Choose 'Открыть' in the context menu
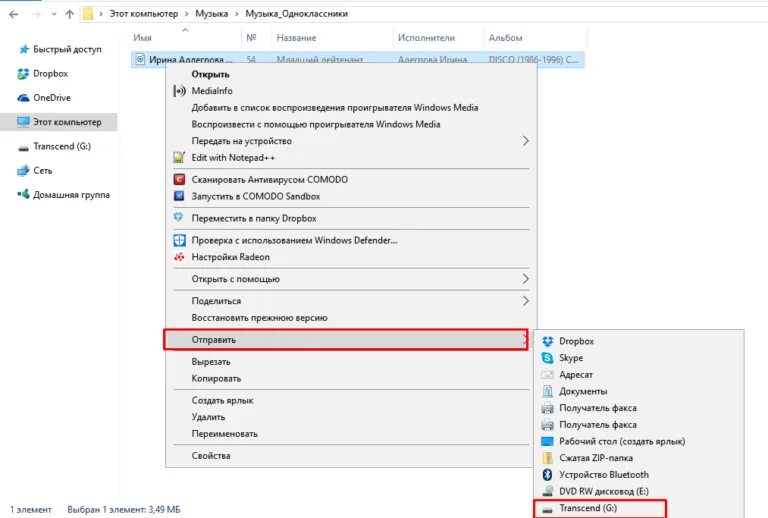The image size is (768, 518). 351,74
